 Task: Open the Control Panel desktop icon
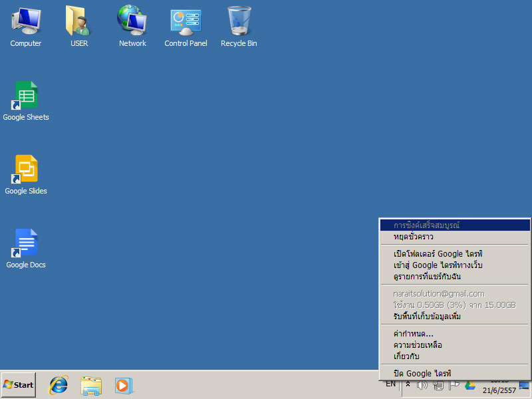click(x=186, y=27)
